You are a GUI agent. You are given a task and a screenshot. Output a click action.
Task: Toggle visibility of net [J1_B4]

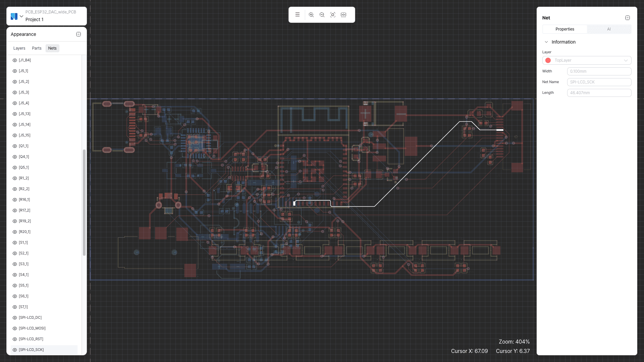click(15, 60)
